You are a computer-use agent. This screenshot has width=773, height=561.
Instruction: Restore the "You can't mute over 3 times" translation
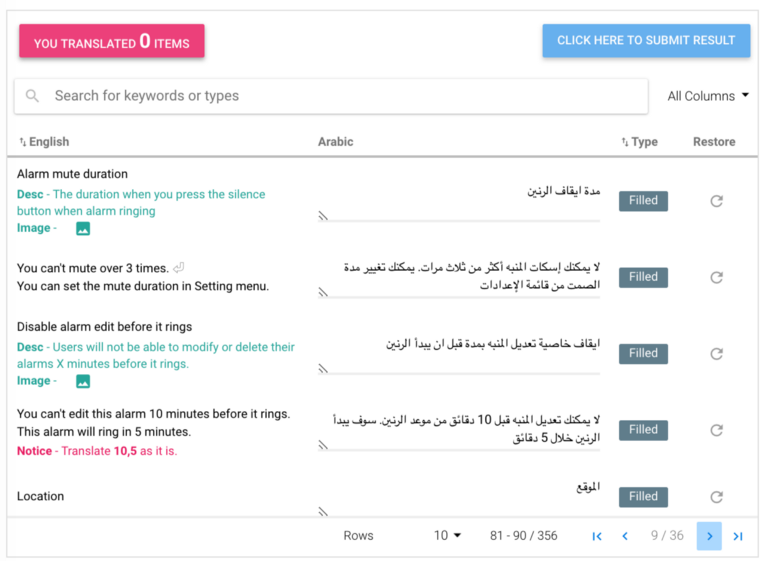[x=716, y=277]
